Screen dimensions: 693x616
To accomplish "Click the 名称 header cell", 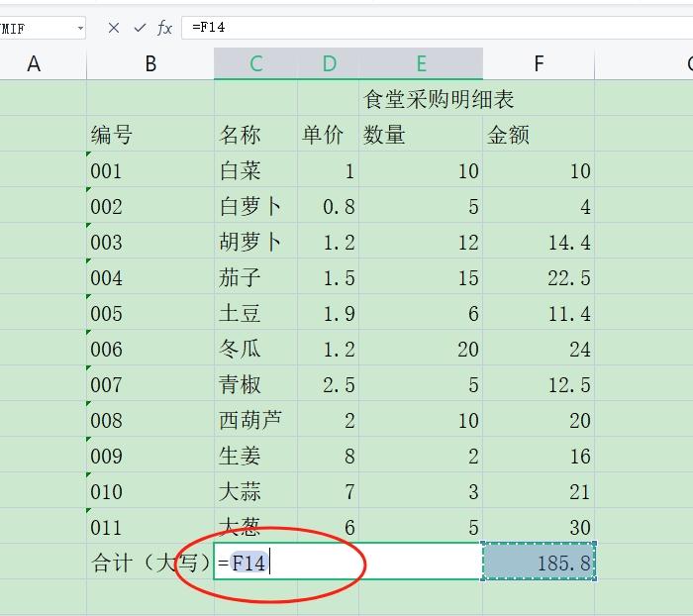I will 255,134.
